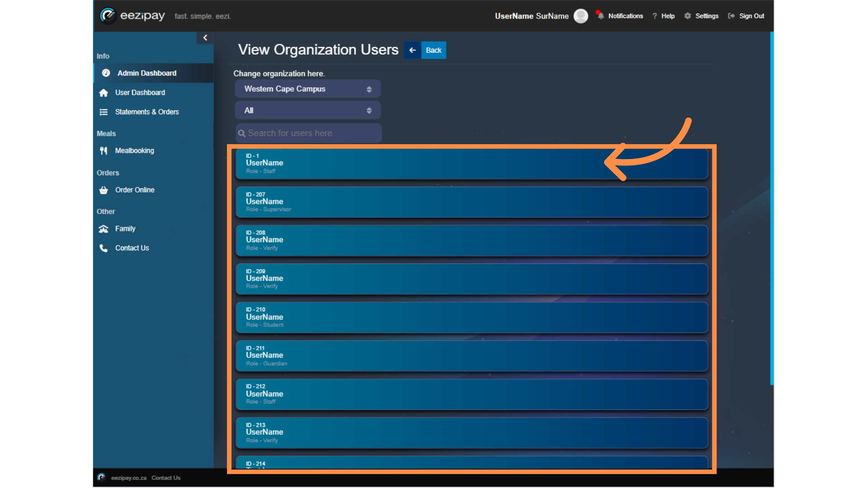Image resolution: width=868 pixels, height=488 pixels.
Task: Click eezipay.co.za footer link
Action: click(129, 478)
